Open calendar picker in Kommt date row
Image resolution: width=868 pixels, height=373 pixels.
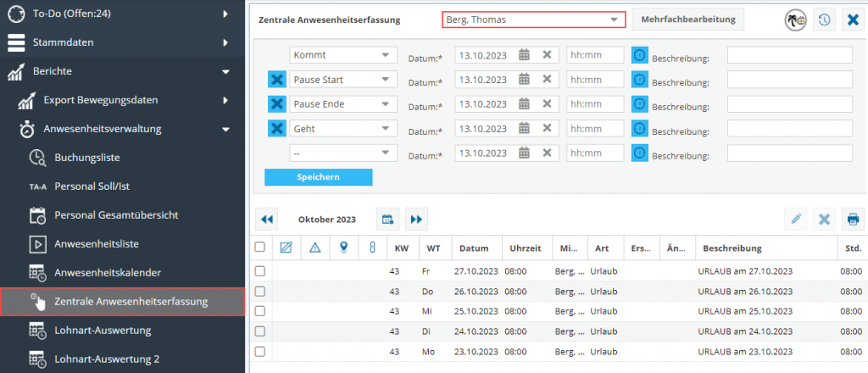(524, 55)
